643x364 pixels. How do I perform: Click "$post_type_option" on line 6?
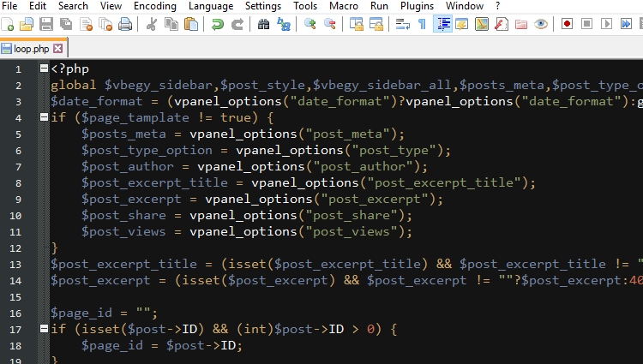(x=147, y=150)
